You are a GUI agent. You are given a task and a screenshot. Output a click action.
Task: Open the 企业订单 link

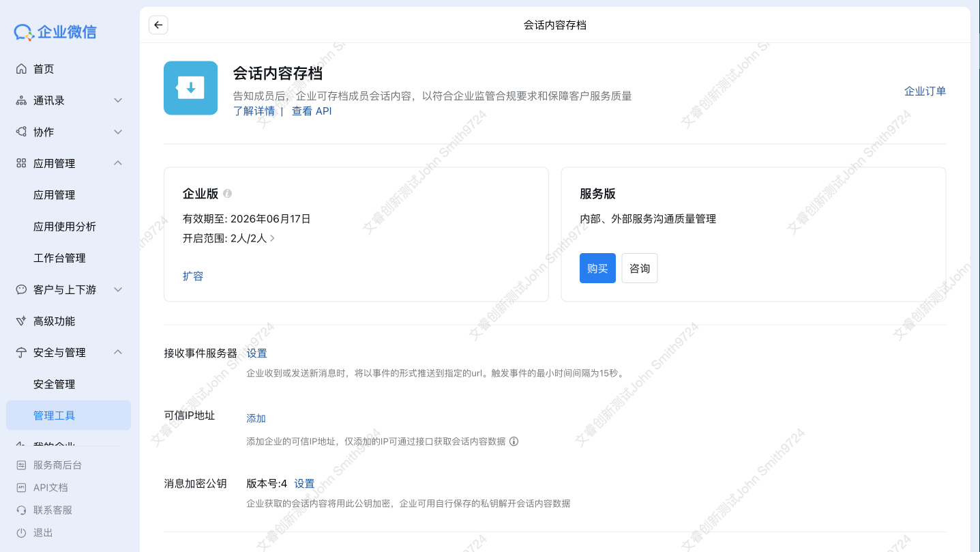(925, 90)
